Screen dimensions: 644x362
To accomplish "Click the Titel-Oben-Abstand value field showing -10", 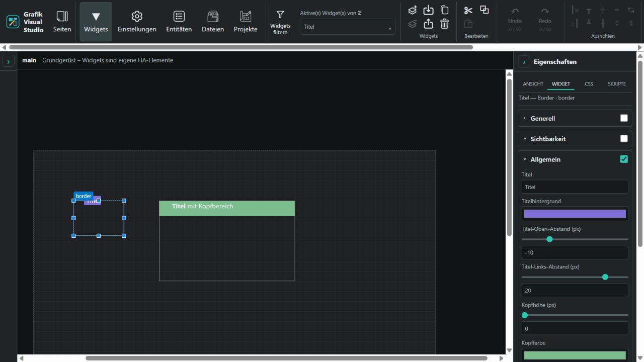I will 575,252.
